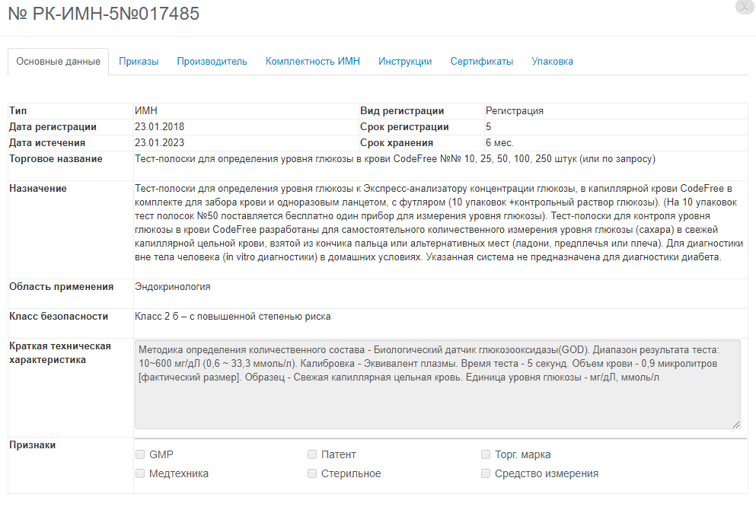View the Инструкции tab
This screenshot has height=532, width=756.
pos(405,62)
